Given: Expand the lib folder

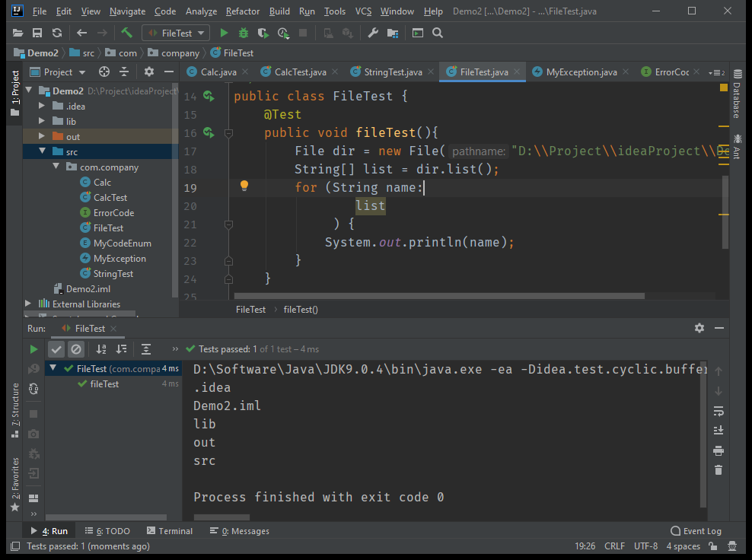Looking at the screenshot, I should coord(42,121).
